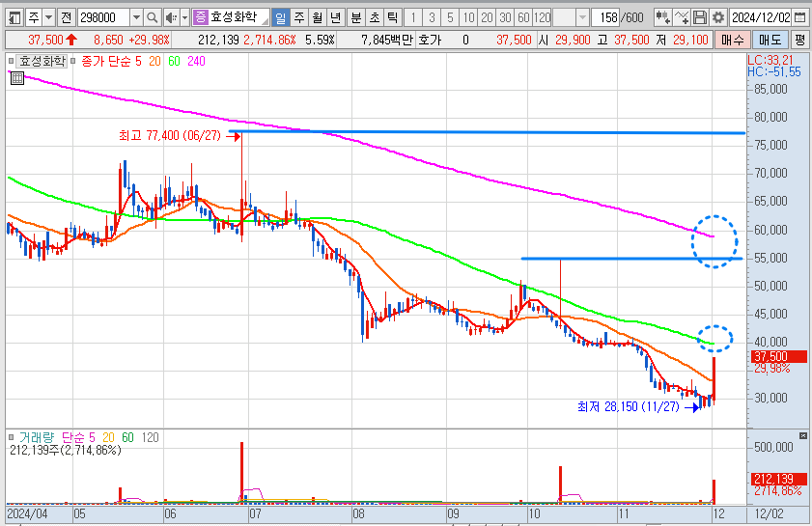Close the volume panel with X icon
Viewport: 812px width, 526px height.
[x=803, y=436]
